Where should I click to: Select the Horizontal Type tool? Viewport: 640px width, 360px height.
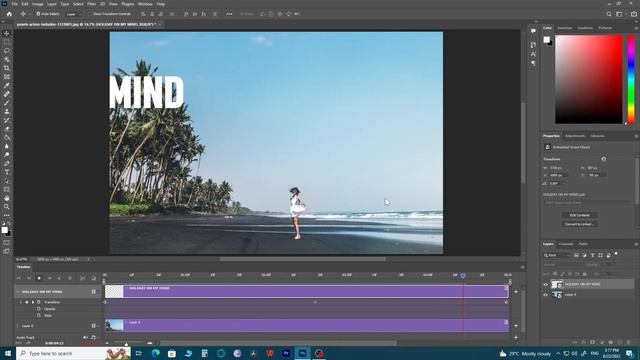click(x=7, y=172)
